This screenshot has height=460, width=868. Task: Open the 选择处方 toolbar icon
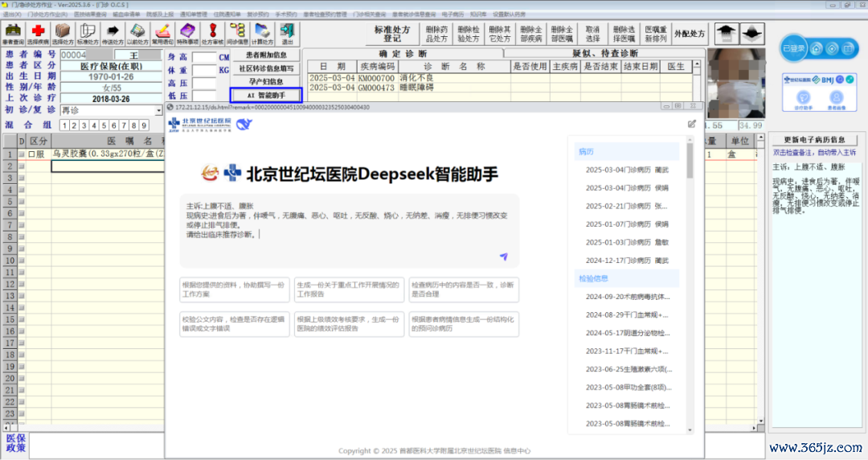[x=63, y=34]
